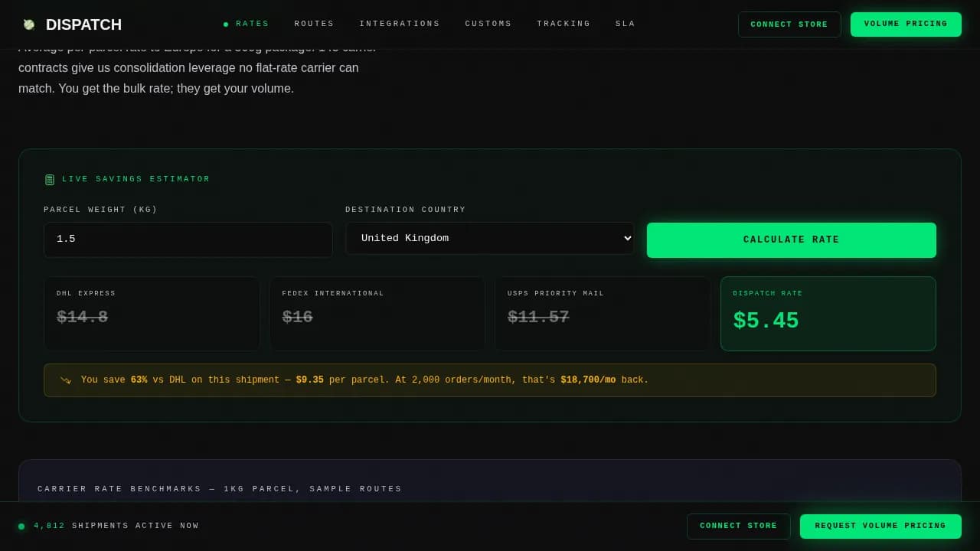
Task: Click the Calculate Rate button
Action: coord(792,240)
